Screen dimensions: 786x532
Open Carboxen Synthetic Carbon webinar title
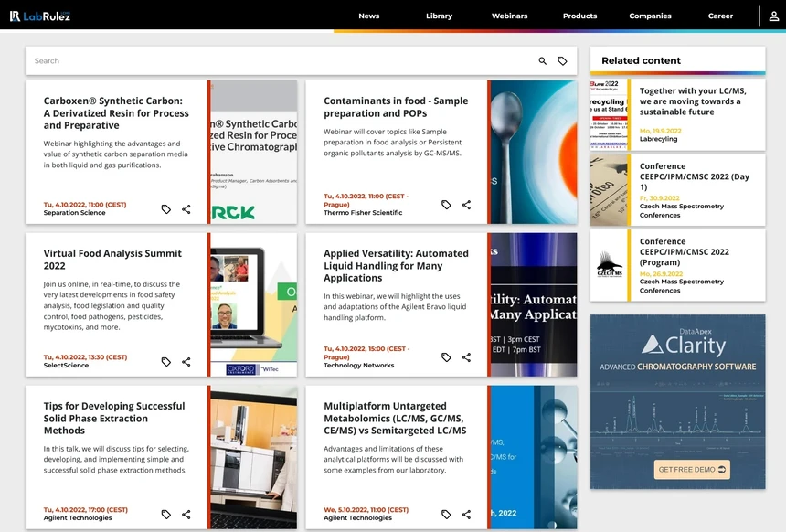(x=116, y=113)
